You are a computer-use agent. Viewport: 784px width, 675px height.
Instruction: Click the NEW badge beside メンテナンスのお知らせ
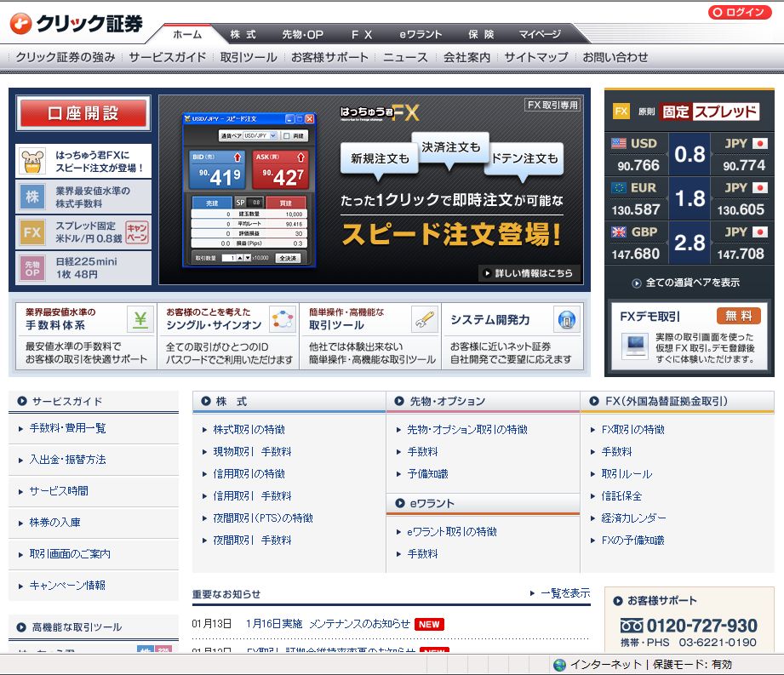pyautogui.click(x=429, y=625)
